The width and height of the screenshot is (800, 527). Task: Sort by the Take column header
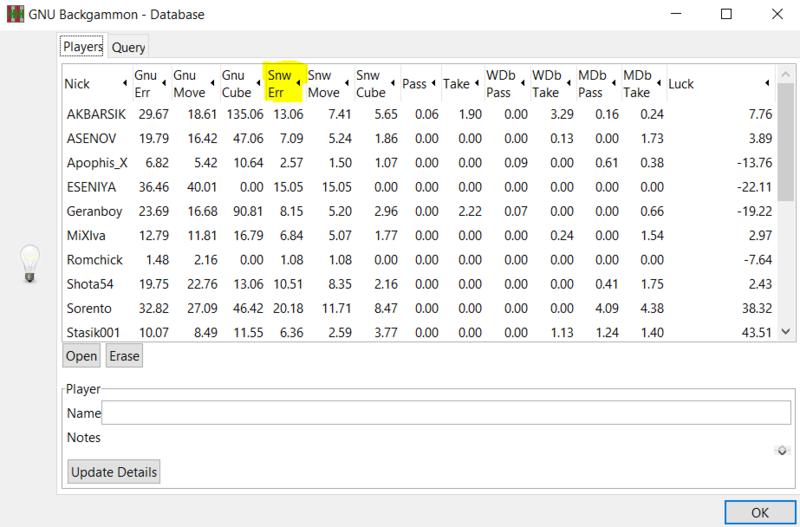click(x=461, y=84)
